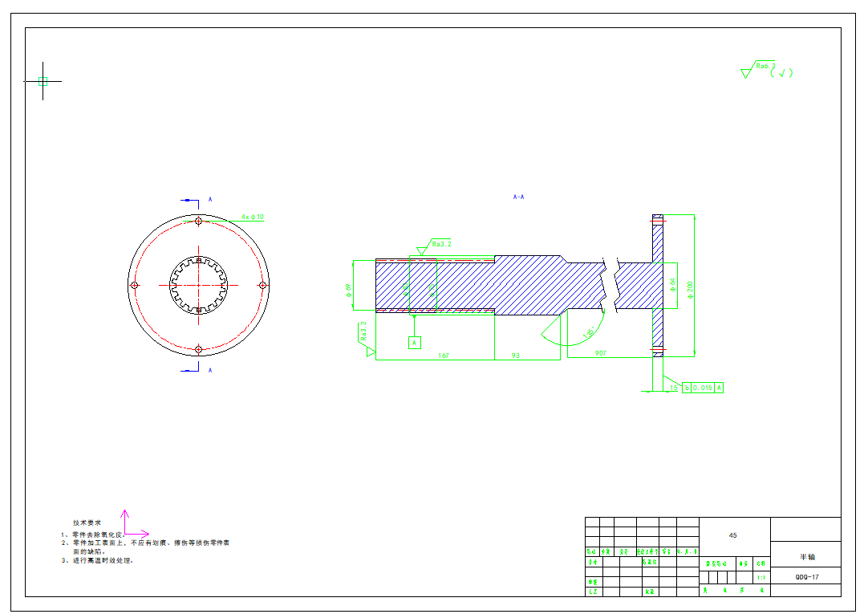The image size is (868, 614).
Task: Click the 4xΦ10 hole callout
Action: (253, 217)
